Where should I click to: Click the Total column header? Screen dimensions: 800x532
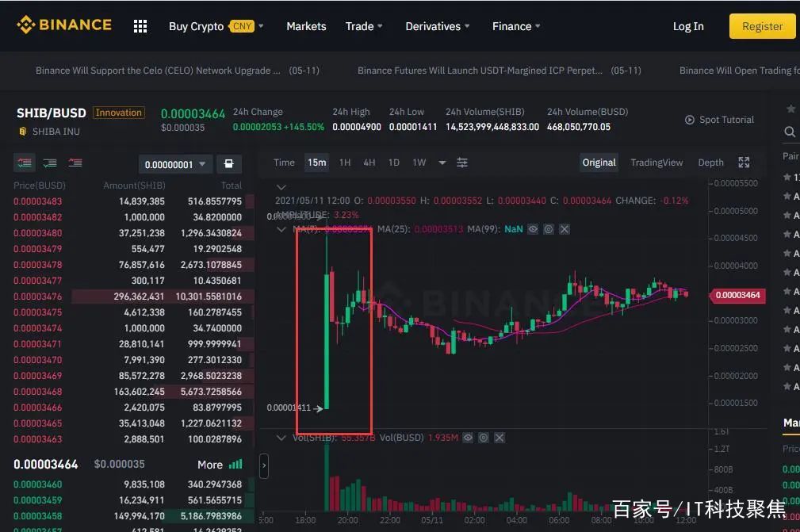coord(232,186)
